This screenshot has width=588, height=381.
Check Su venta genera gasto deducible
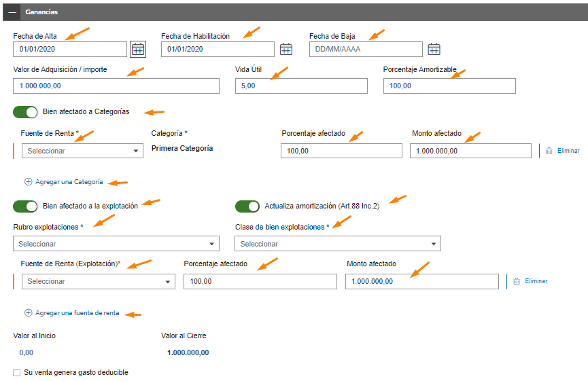pos(16,373)
